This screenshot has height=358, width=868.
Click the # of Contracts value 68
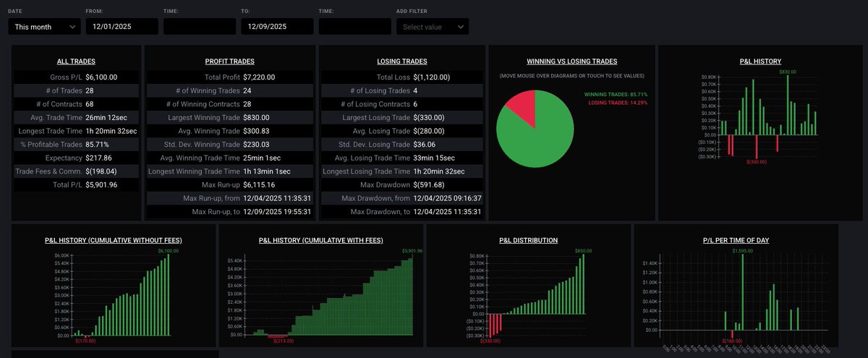[x=90, y=104]
